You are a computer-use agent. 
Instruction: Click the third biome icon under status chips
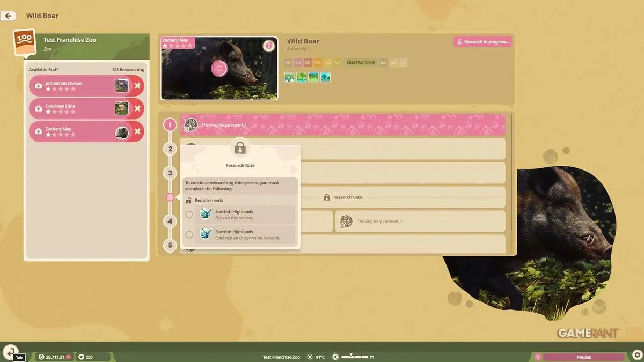(313, 78)
